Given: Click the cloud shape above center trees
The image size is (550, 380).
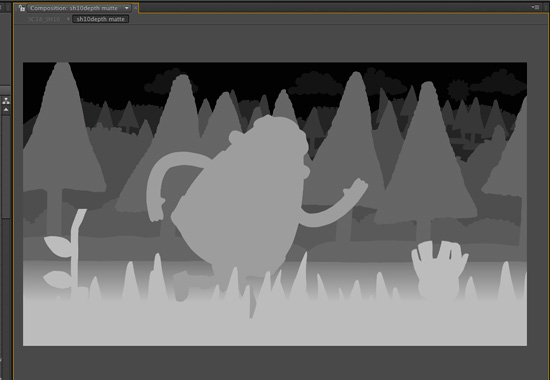Looking at the screenshot, I should (x=315, y=84).
